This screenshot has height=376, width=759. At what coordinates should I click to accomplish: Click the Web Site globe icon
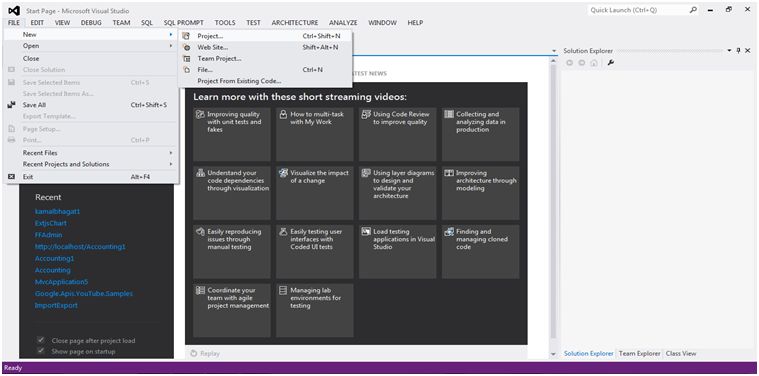(186, 47)
